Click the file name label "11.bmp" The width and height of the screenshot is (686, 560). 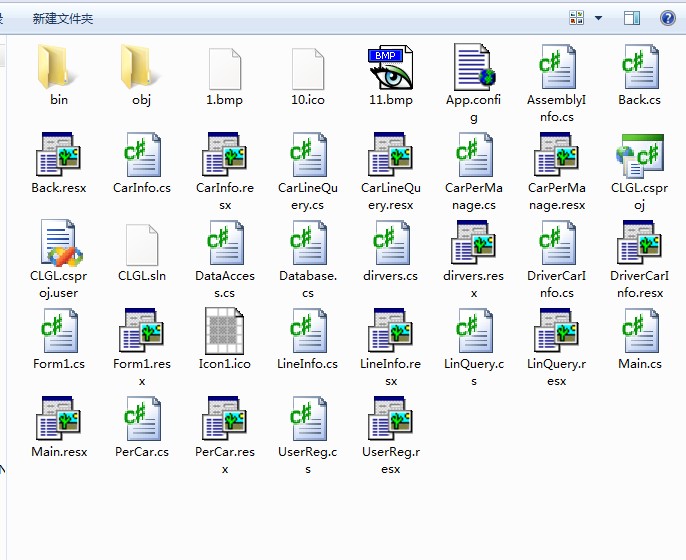click(x=391, y=100)
